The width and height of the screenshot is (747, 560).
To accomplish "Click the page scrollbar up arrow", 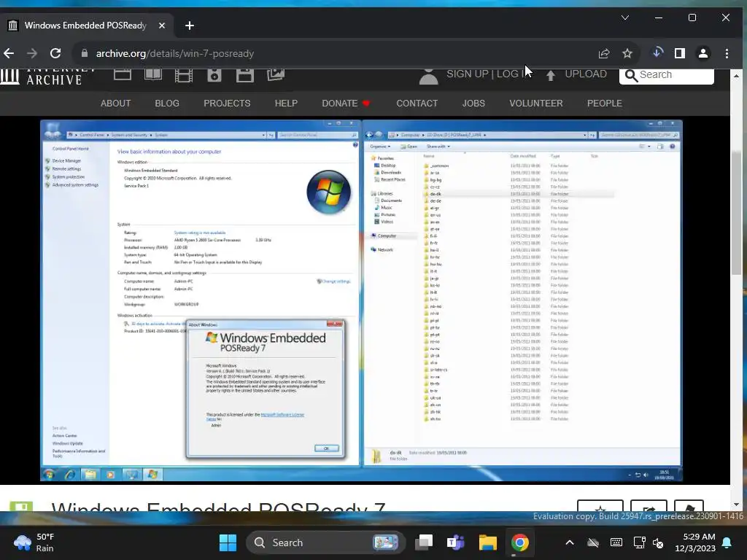I will (x=737, y=76).
